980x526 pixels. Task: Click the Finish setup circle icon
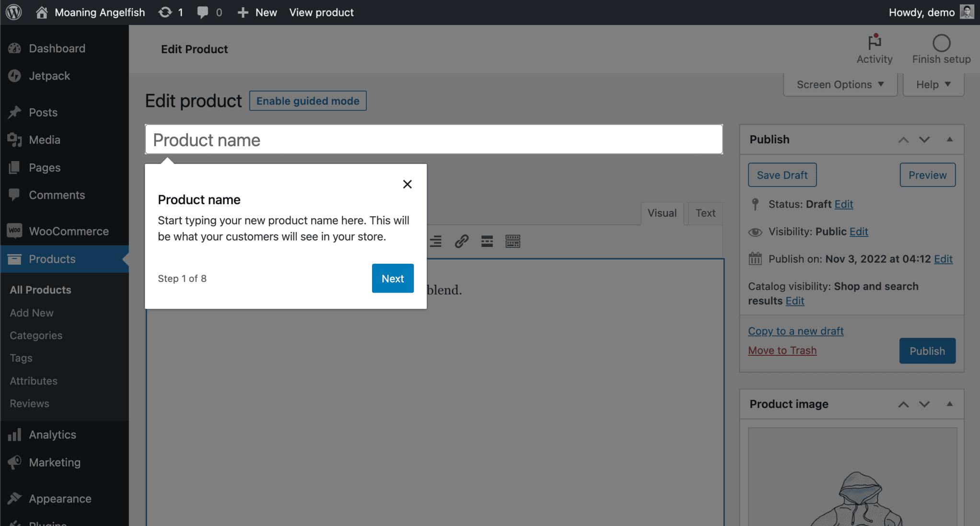click(x=941, y=43)
